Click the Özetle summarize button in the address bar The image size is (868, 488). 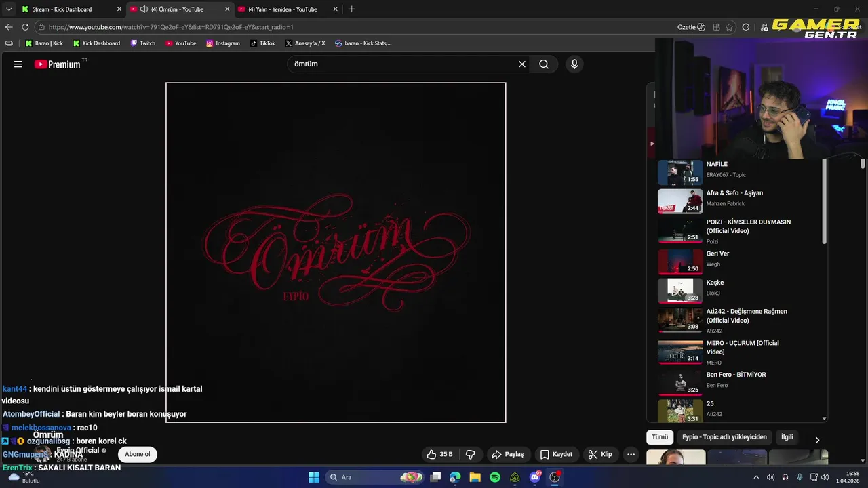tap(691, 27)
